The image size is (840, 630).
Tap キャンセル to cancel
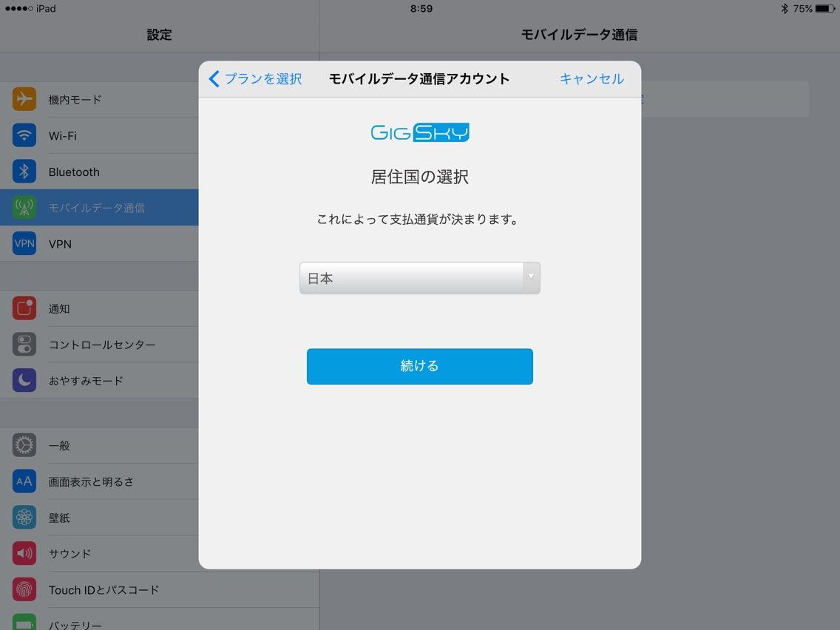pyautogui.click(x=592, y=78)
